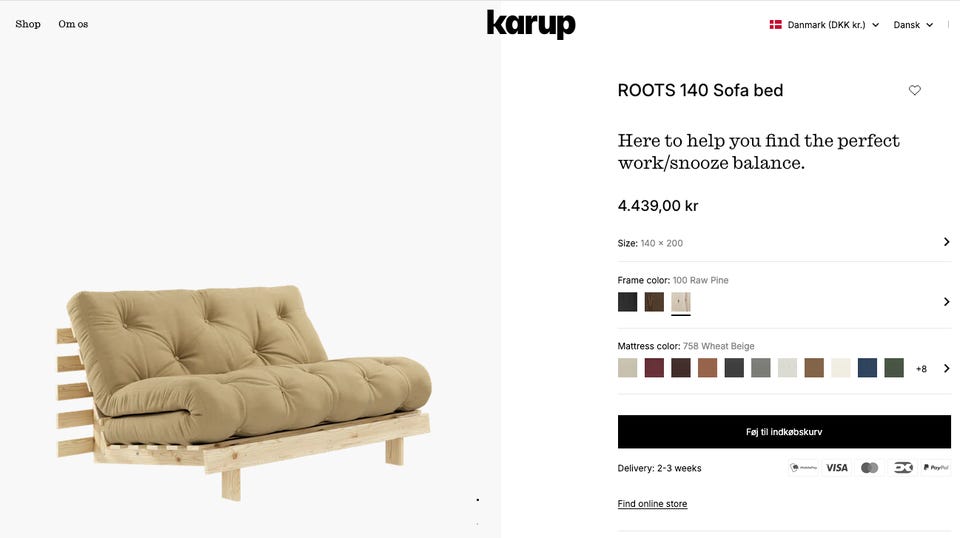The width and height of the screenshot is (960, 538).
Task: Select the black frame color swatch
Action: pyautogui.click(x=628, y=302)
